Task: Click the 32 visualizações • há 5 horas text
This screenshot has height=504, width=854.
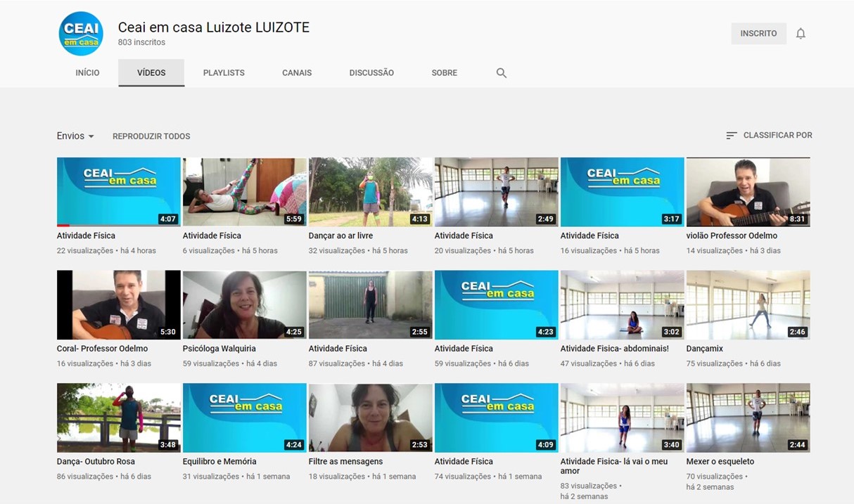Action: pos(358,251)
